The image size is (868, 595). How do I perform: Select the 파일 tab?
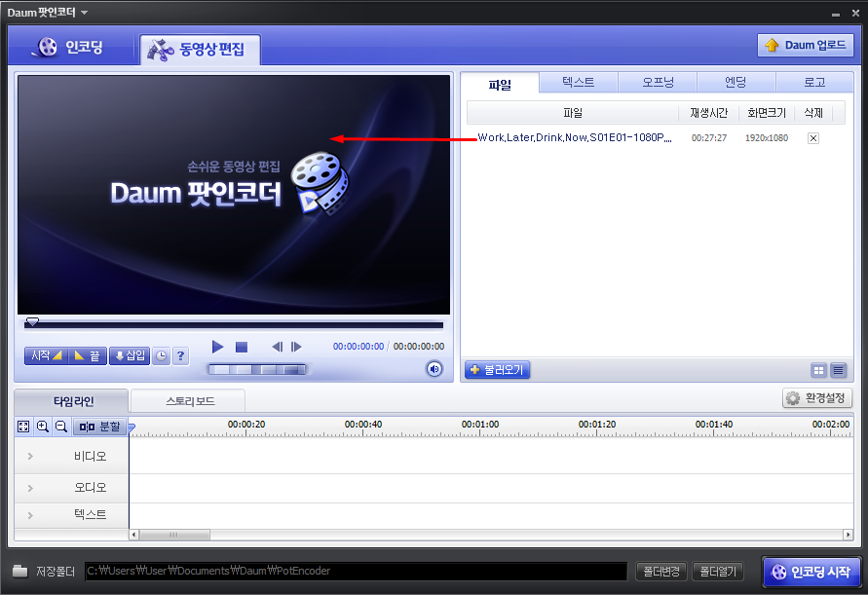[x=500, y=84]
